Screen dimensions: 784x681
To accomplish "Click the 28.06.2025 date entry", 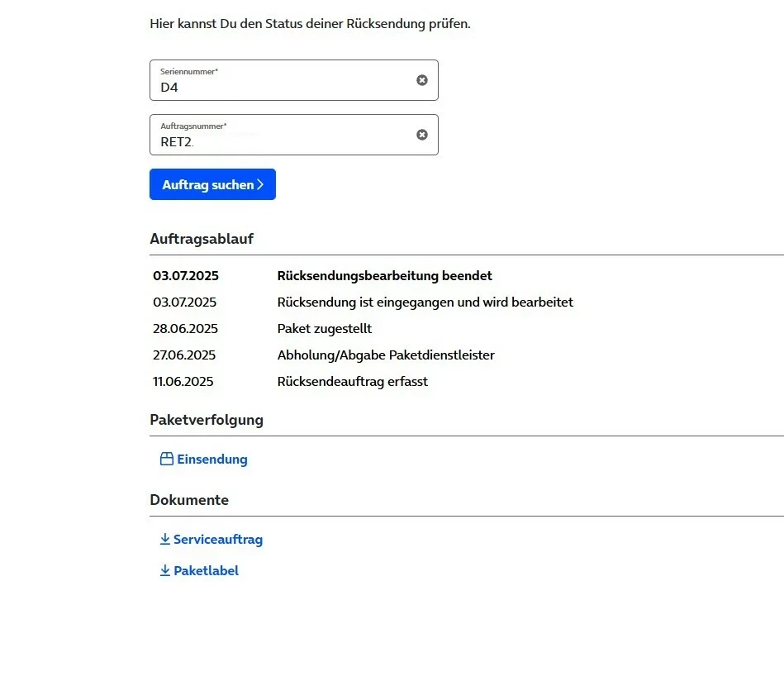I will (x=185, y=329).
